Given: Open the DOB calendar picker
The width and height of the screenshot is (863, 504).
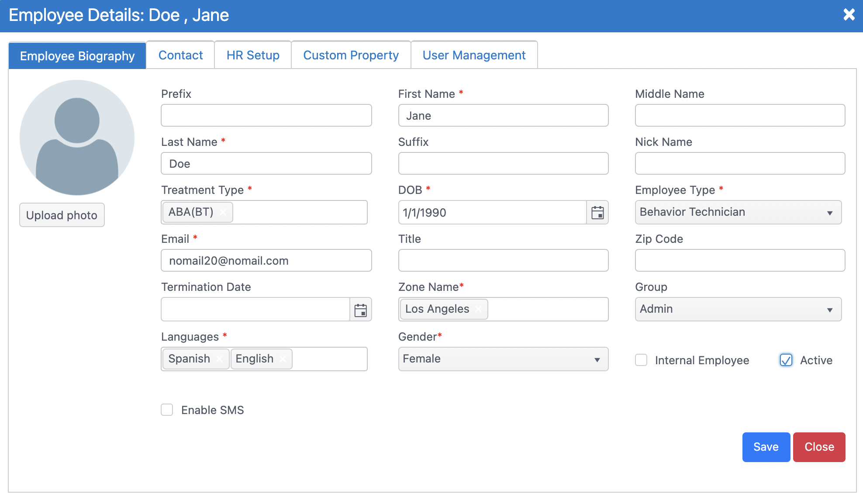Looking at the screenshot, I should (x=597, y=213).
